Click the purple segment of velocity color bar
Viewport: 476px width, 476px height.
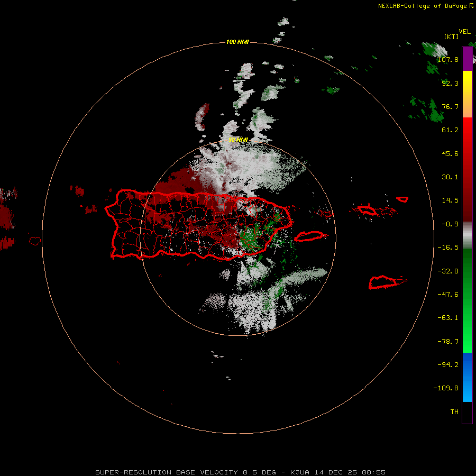click(x=467, y=59)
